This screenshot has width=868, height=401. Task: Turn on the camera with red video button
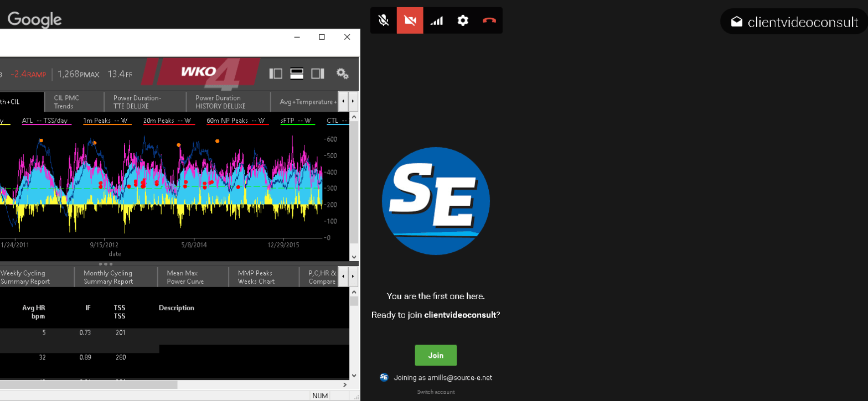410,20
